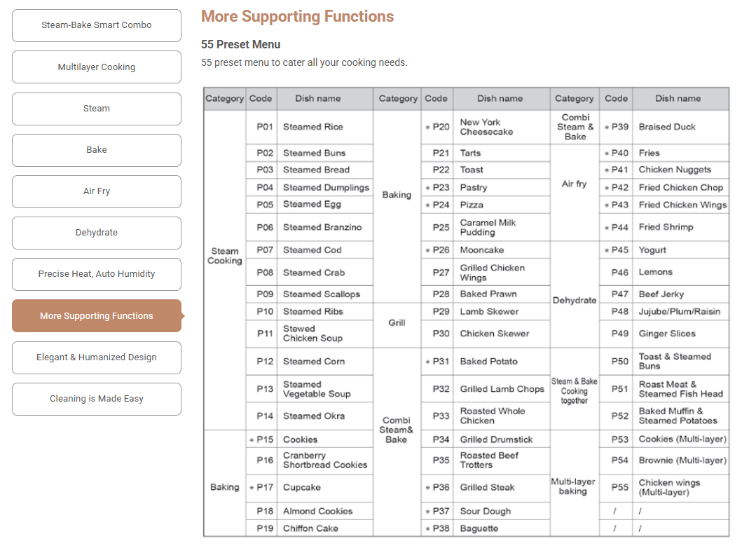Viewport: 756px width, 553px height.
Task: Select Precise Heat, Auto Humidity tab
Action: tap(97, 274)
